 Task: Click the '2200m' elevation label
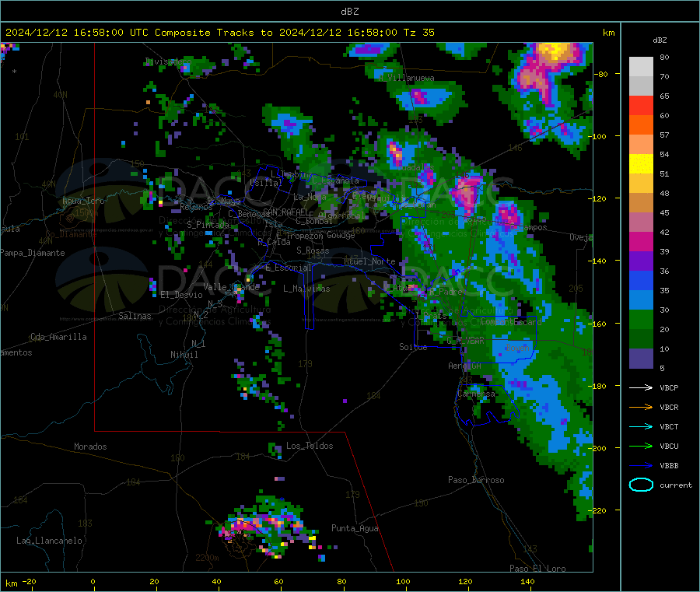pyautogui.click(x=207, y=558)
